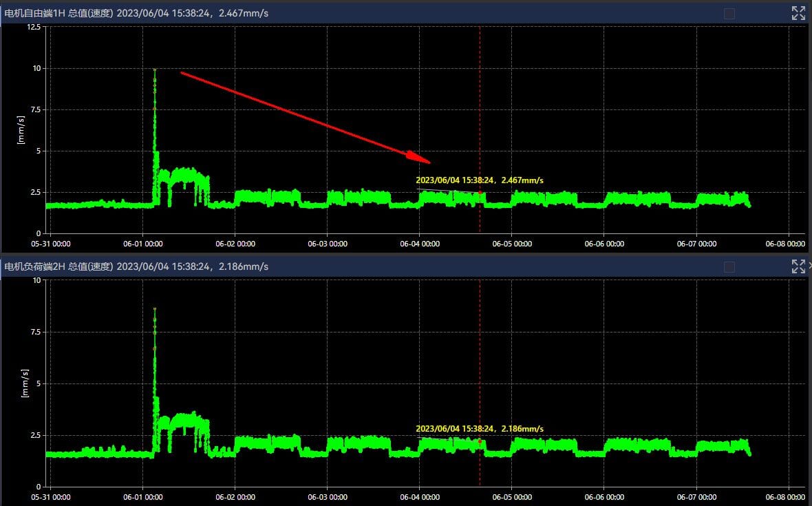Click the 06-04 00:00 label on top axis
The width and height of the screenshot is (812, 506).
click(419, 243)
